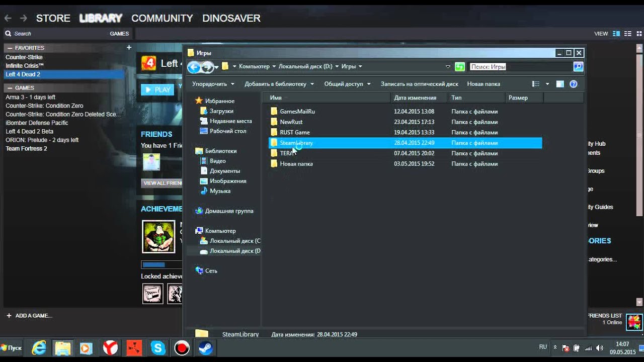Open the LIBRARY tab in Steam
Screen dimensions: 644x362
click(x=101, y=18)
